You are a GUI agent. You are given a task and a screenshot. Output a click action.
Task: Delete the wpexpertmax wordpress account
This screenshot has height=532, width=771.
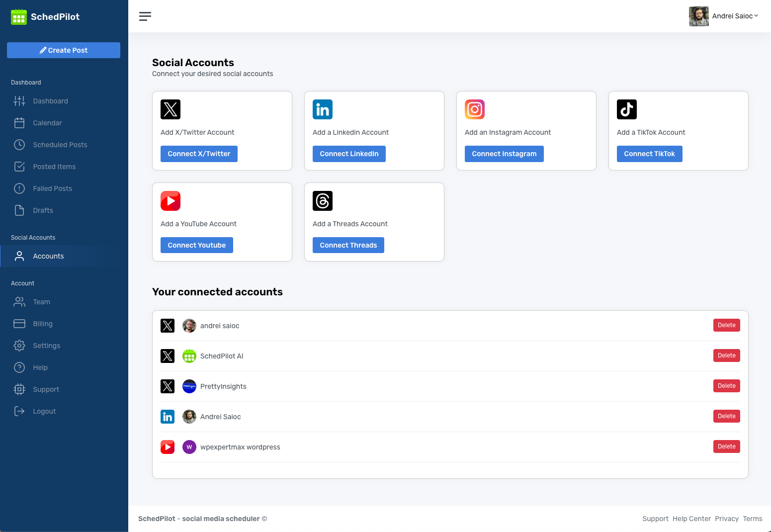[727, 446]
